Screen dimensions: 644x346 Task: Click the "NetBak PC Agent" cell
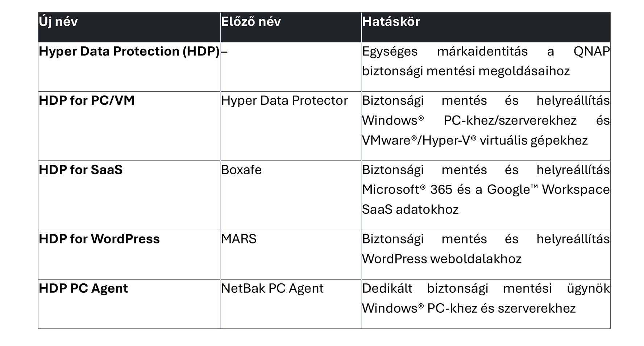click(x=272, y=288)
